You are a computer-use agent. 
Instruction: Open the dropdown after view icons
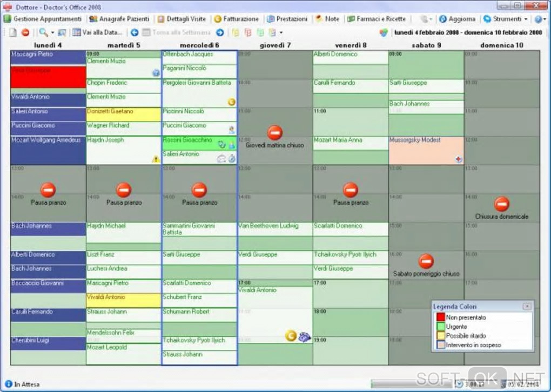(x=281, y=32)
